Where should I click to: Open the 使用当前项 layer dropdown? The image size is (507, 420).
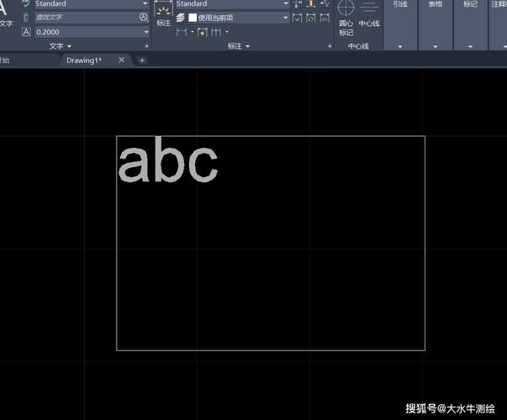tap(286, 18)
